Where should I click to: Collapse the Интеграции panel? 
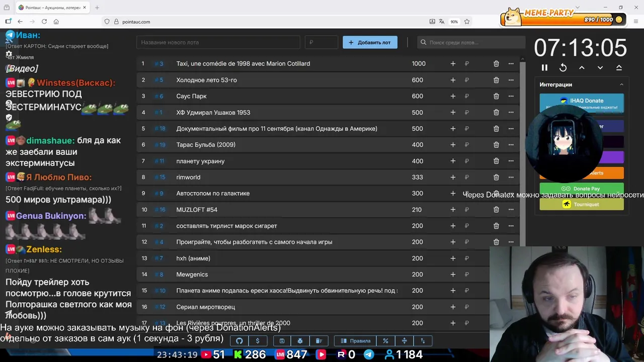[x=621, y=84]
